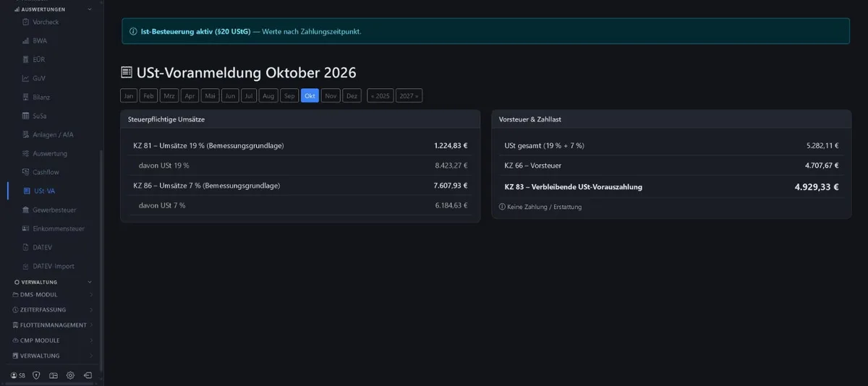Select the active USt-VA sidebar entry
This screenshot has height=386, width=868.
tap(54, 191)
